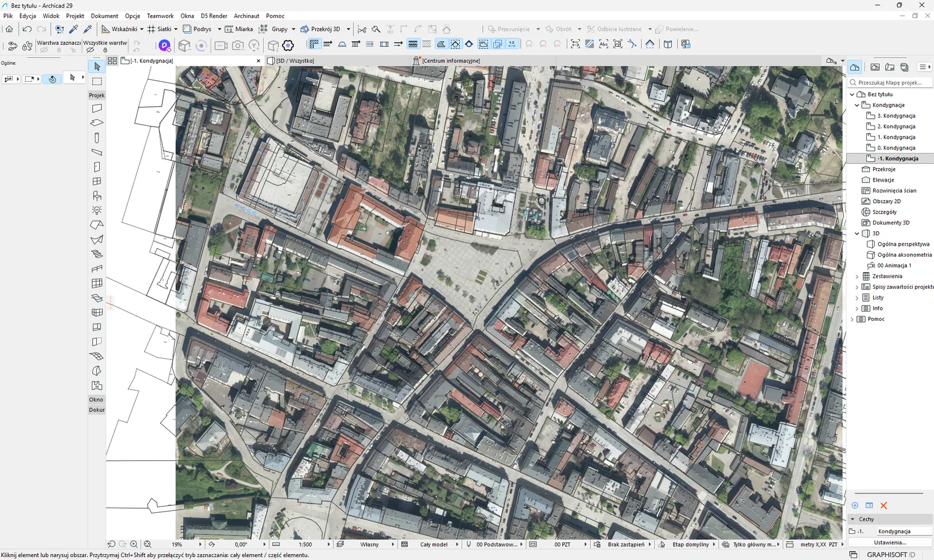
Task: Close the -1. Kondygnacja tab
Action: [x=259, y=61]
